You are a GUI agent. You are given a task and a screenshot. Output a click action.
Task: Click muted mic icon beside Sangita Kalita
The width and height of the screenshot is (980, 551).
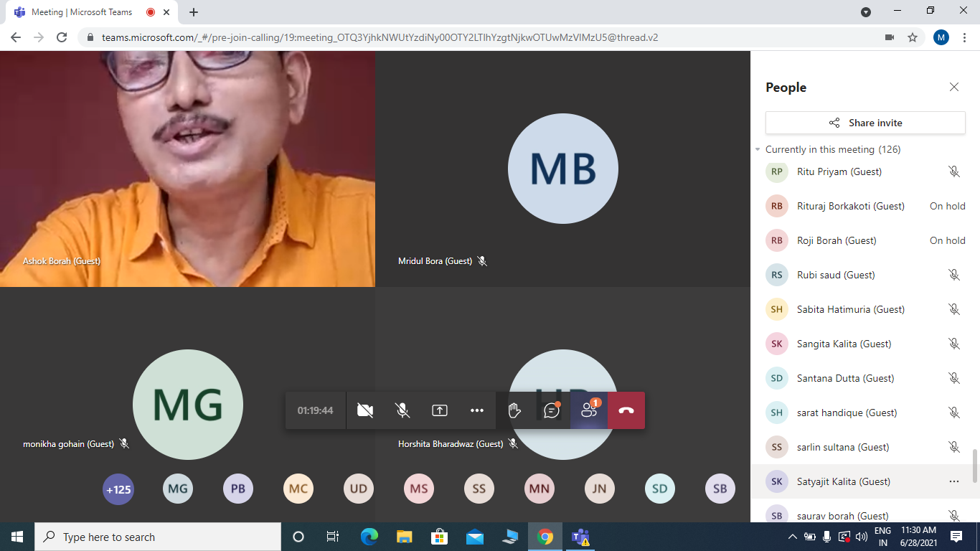[954, 344]
